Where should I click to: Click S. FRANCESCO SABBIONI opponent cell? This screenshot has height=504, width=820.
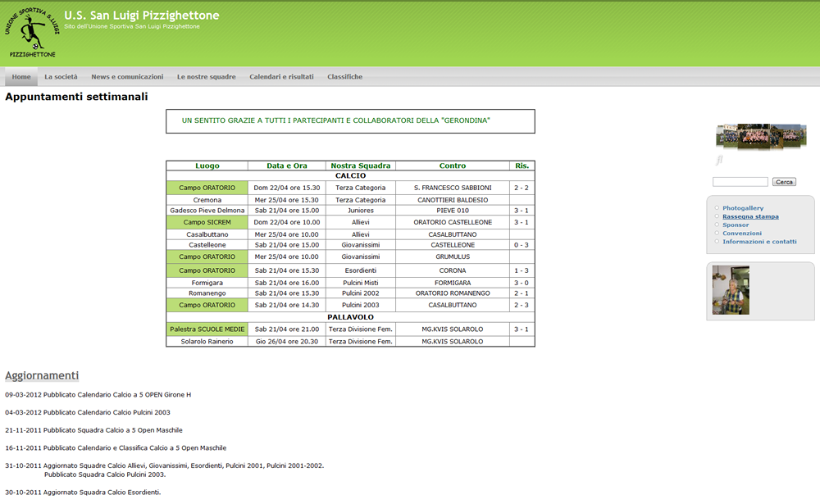click(453, 188)
